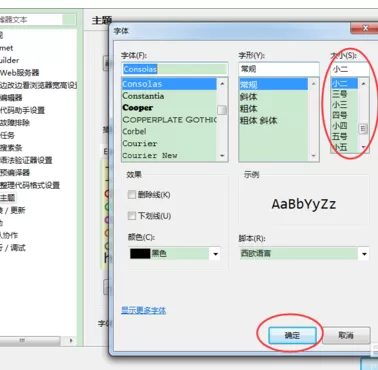Select size 小四

[344, 126]
